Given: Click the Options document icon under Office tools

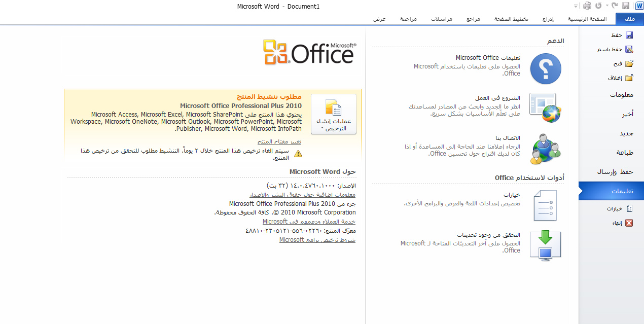Looking at the screenshot, I should (545, 205).
